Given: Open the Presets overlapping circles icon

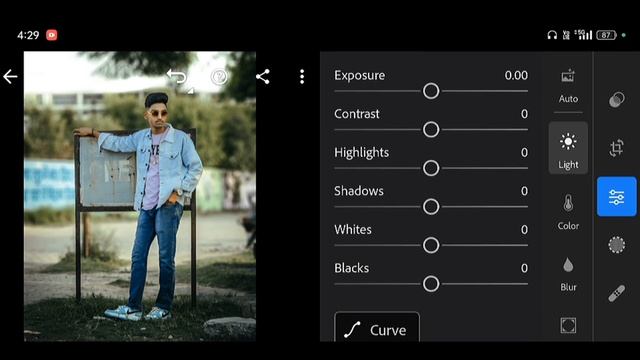Looking at the screenshot, I should 616,99.
